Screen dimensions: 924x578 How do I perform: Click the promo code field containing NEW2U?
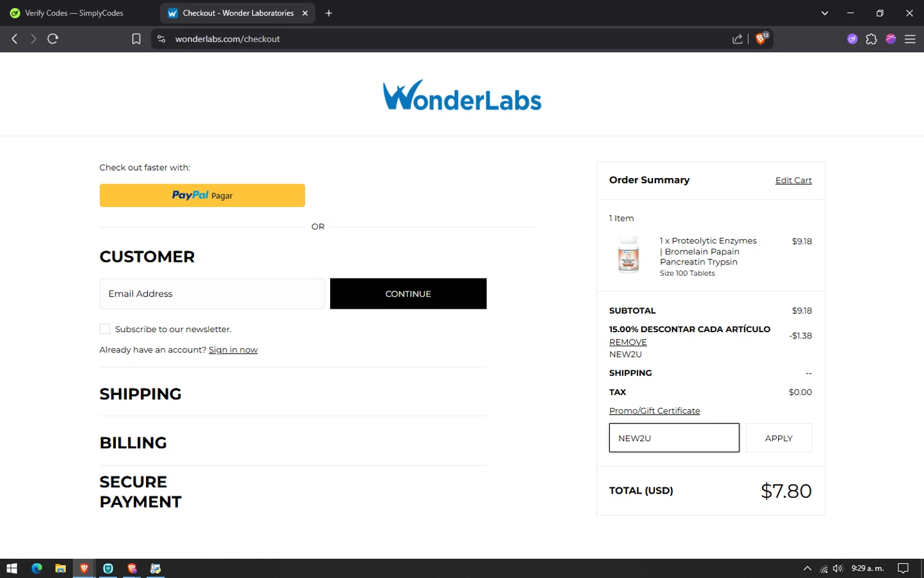(x=674, y=438)
